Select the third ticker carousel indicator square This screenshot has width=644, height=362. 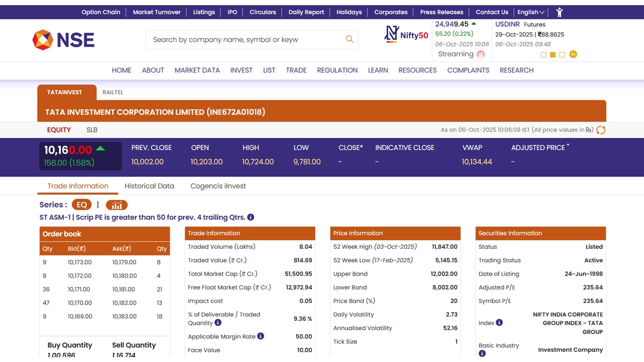(x=562, y=55)
